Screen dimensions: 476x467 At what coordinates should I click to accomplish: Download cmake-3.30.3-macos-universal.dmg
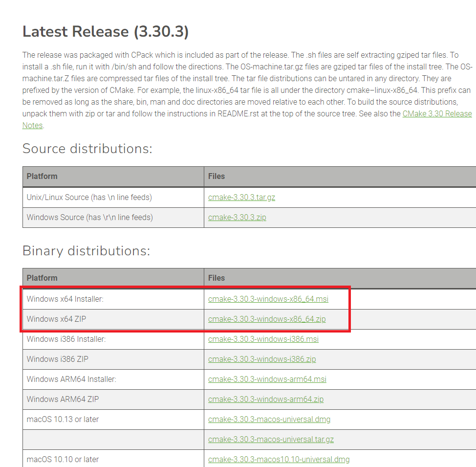tap(269, 419)
